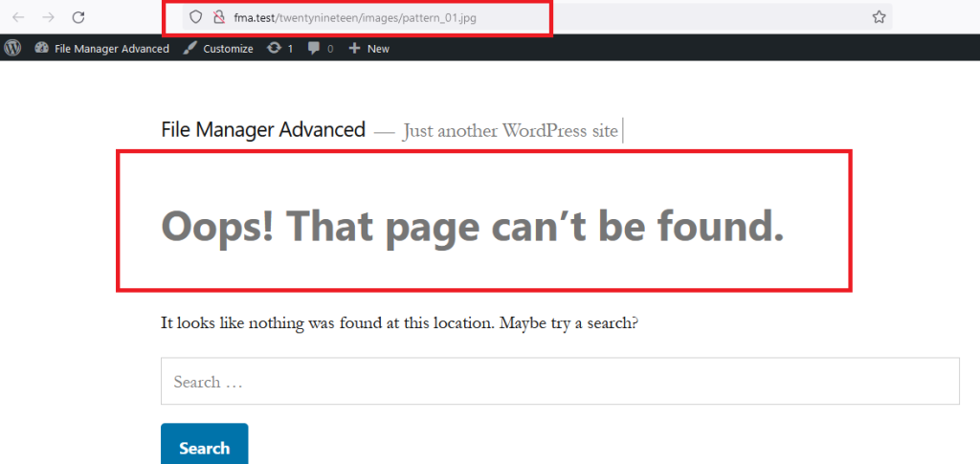
Task: Click the 'Just another WordPress site' tagline
Action: (x=510, y=131)
